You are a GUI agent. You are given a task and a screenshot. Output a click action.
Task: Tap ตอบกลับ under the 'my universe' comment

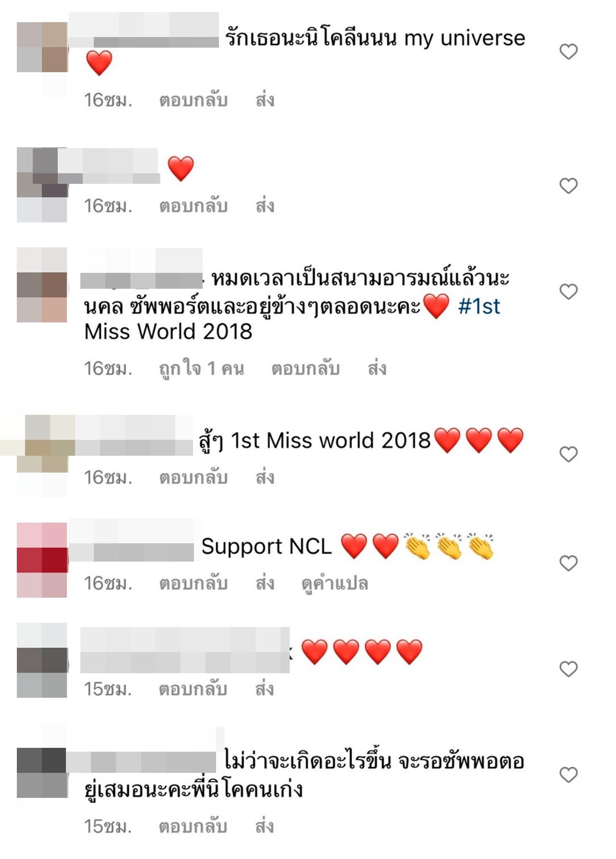(193, 100)
